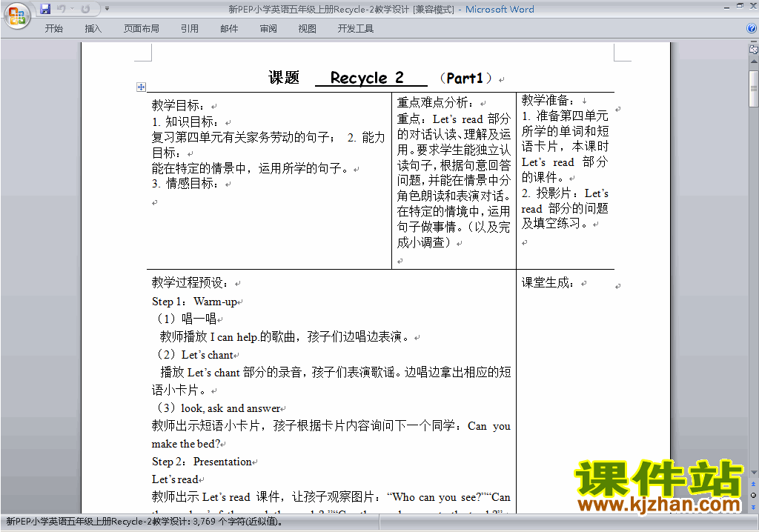Click the 教学目标： heading in table
759x532 pixels.
[x=178, y=105]
